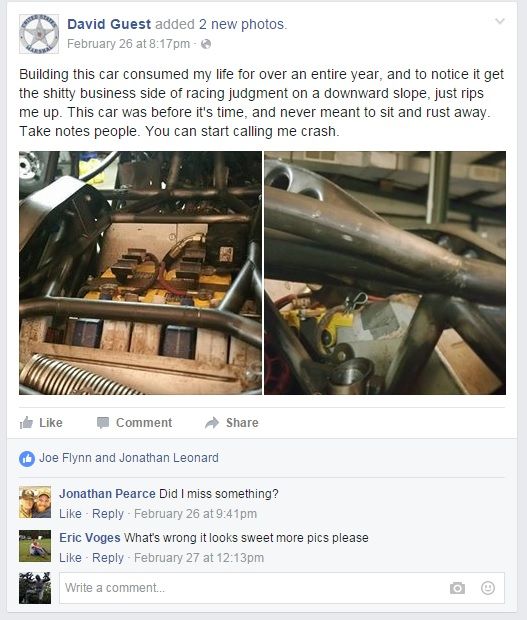
Task: Click the Share arrow icon
Action: [x=212, y=423]
